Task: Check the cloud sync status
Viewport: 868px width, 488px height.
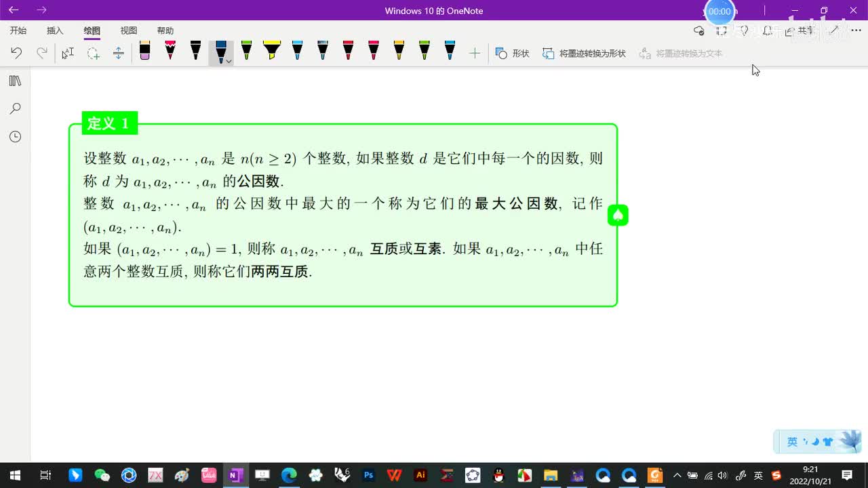Action: 699,30
